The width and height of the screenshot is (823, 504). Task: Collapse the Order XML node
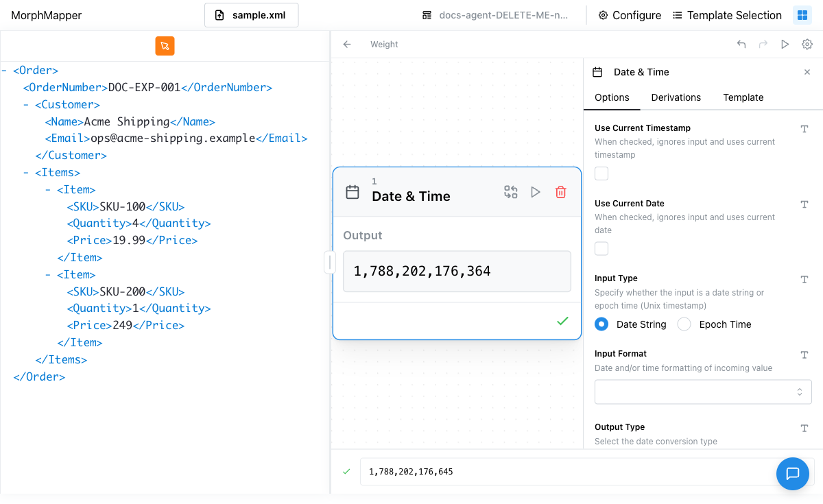pos(5,70)
